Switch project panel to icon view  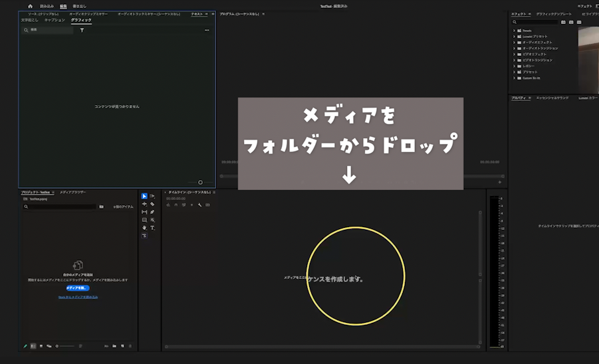pyautogui.click(x=41, y=346)
